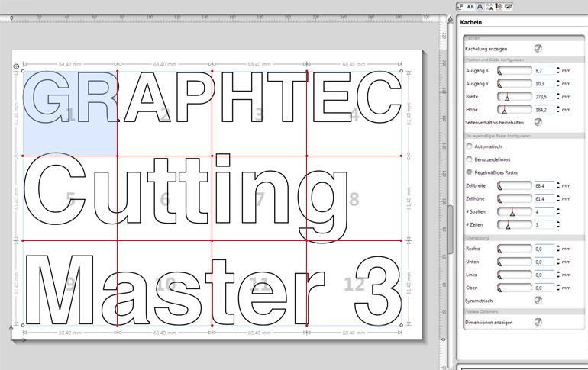The height and width of the screenshot is (370, 588).
Task: Click the multi-A copies icon in panel toolbar
Action: click(488, 6)
